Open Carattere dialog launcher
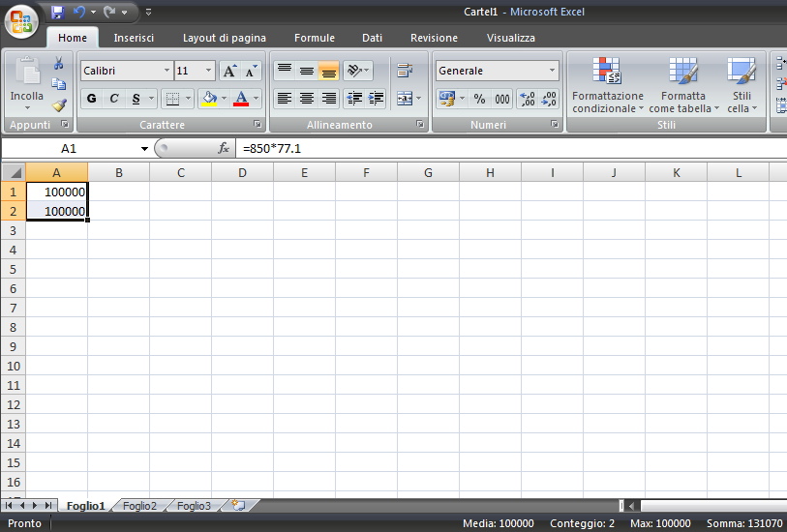 [257, 124]
